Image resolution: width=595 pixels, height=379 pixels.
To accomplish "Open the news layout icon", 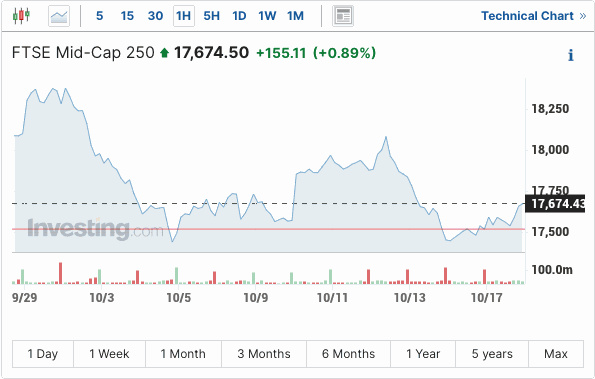I will click(x=343, y=16).
